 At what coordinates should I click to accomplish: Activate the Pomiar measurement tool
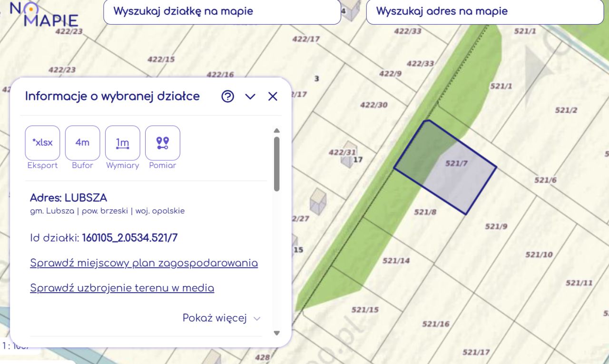pos(163,143)
